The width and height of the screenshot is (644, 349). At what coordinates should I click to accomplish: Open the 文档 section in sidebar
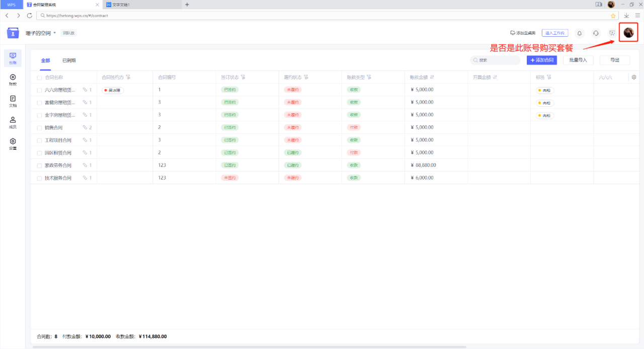pos(13,101)
